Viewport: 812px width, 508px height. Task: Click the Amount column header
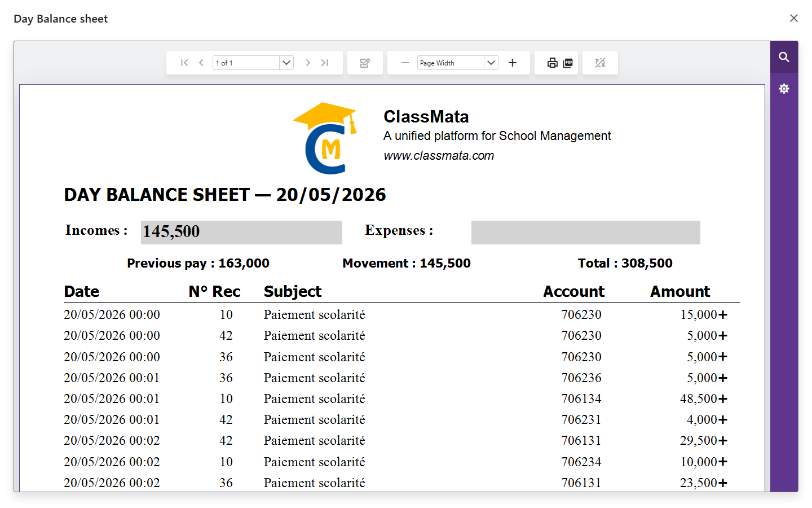[680, 291]
